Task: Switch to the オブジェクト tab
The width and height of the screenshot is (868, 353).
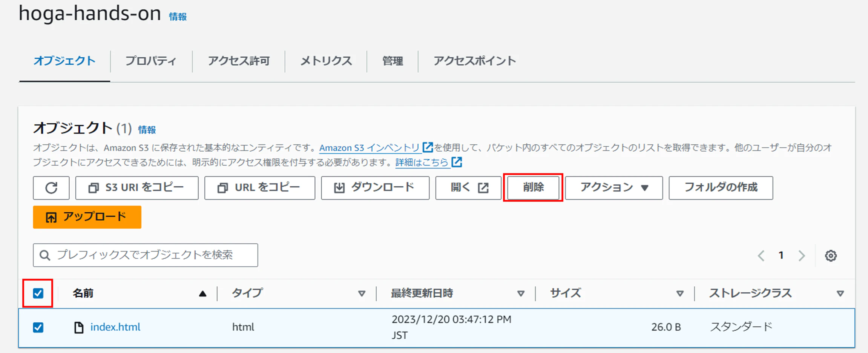Action: coord(64,61)
